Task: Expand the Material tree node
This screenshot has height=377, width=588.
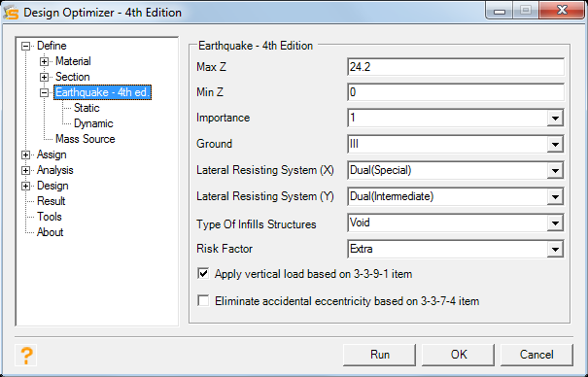Action: coord(44,61)
